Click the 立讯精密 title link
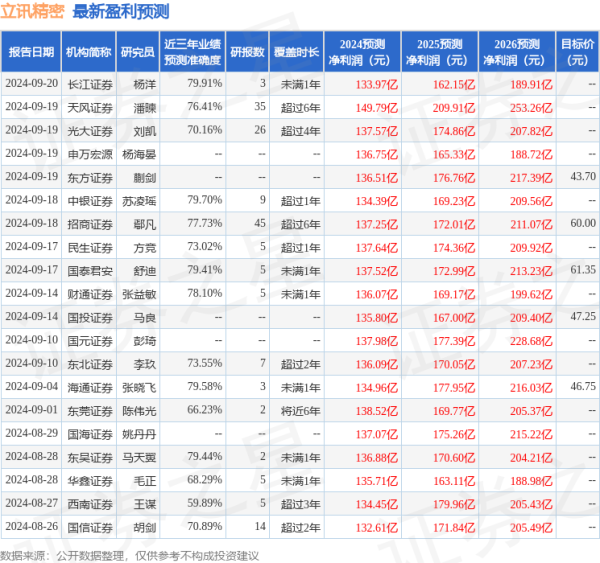Viewport: 600px width, 563px height. coord(33,12)
